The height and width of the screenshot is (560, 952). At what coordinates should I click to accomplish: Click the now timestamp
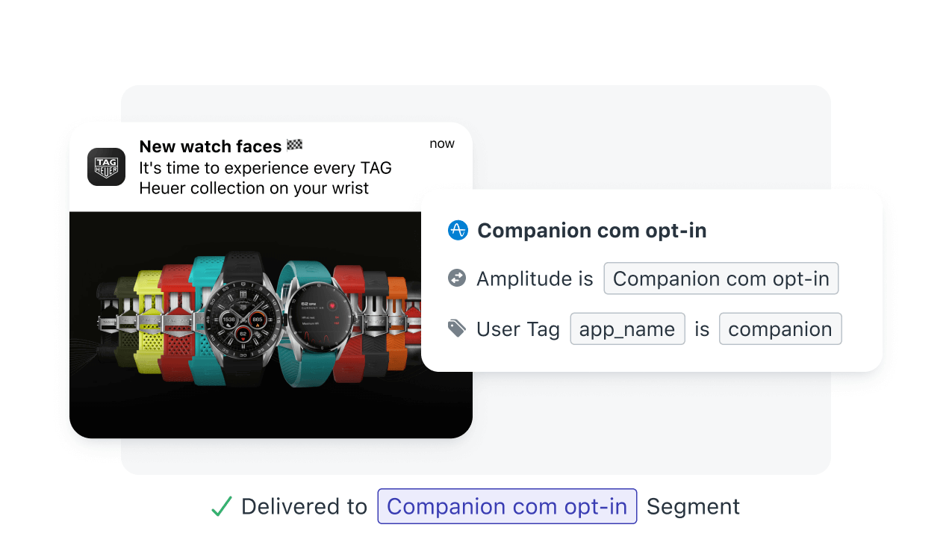442,143
